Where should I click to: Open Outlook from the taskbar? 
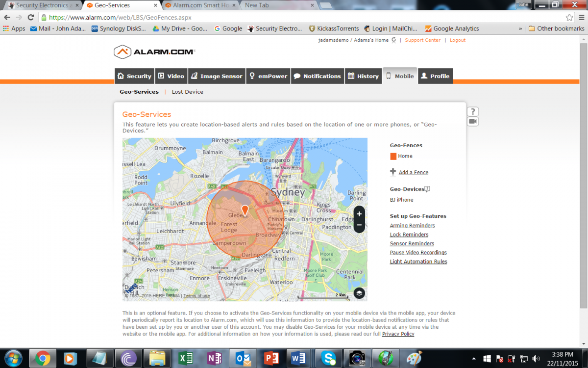(x=243, y=358)
